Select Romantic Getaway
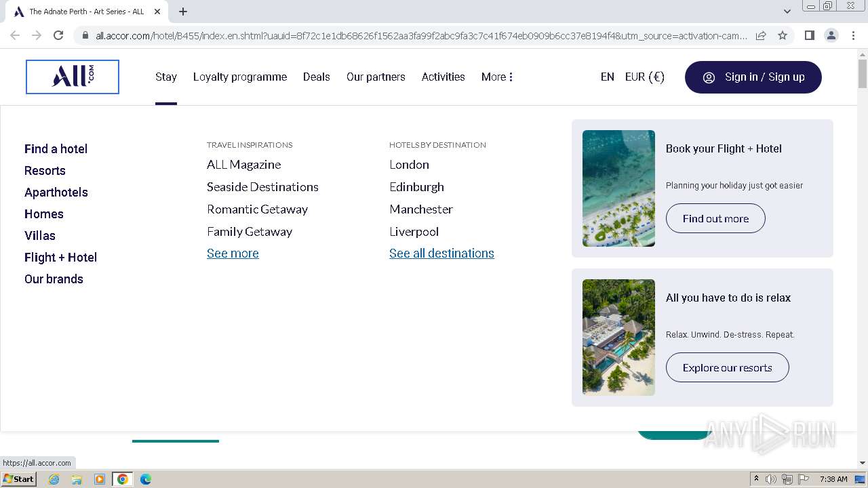 point(257,209)
